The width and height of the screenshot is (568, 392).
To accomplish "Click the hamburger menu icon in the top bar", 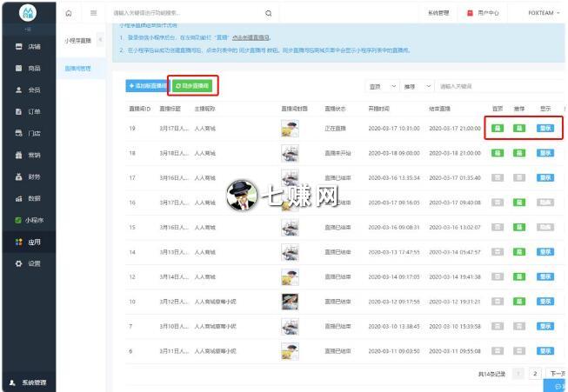I will coord(93,13).
